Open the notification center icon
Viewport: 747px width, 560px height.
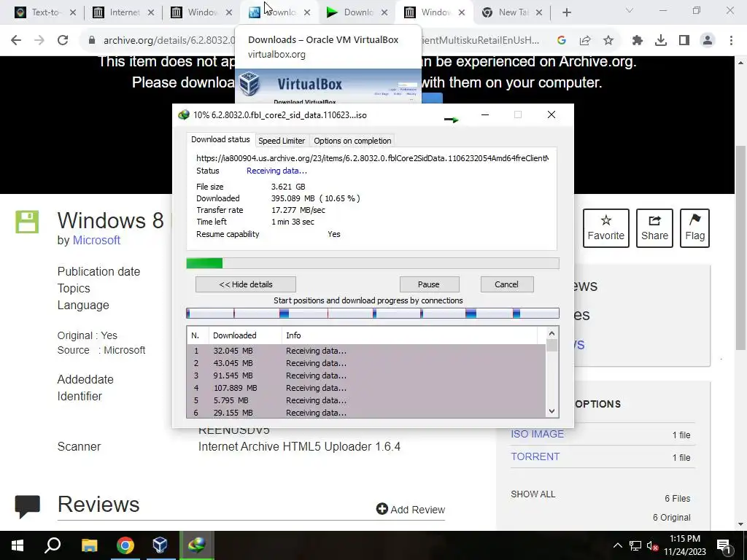point(724,545)
